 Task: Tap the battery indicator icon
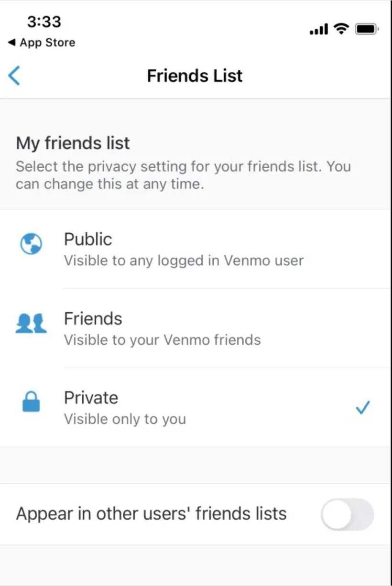click(367, 30)
